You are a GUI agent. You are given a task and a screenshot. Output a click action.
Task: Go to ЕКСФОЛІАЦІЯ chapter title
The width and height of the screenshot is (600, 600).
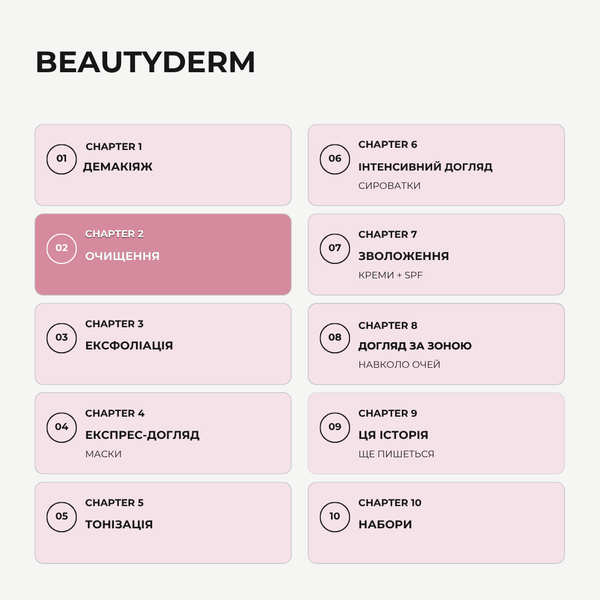[129, 346]
